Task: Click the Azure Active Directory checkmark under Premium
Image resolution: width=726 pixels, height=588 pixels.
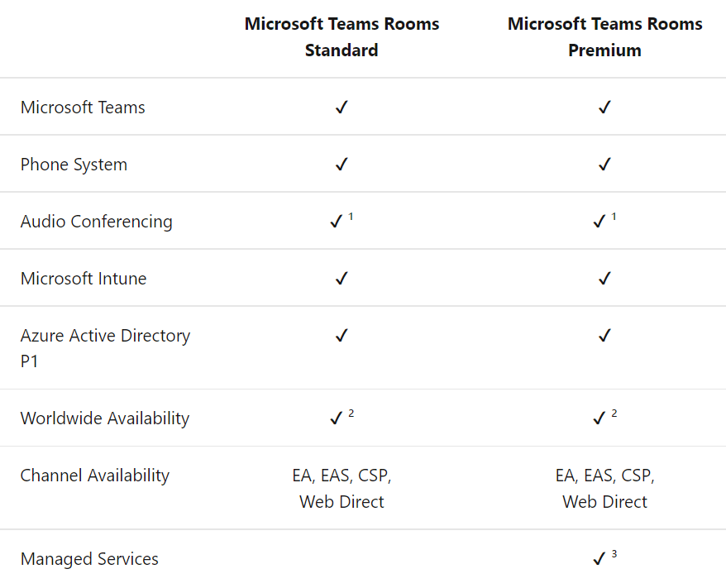Action: pyautogui.click(x=604, y=336)
